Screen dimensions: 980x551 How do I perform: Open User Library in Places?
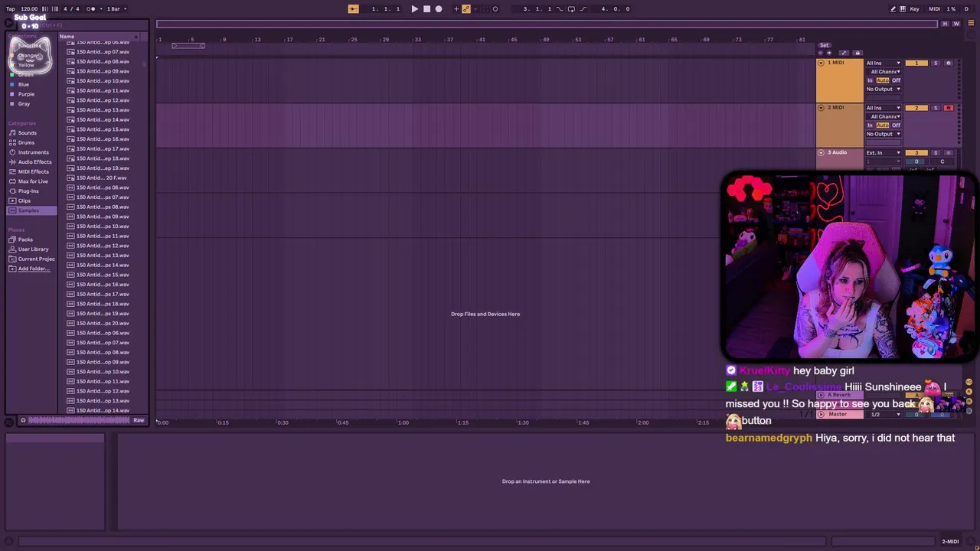[x=33, y=249]
